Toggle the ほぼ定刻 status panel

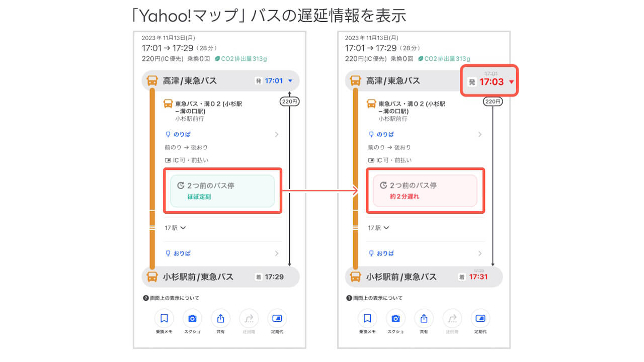pos(222,191)
